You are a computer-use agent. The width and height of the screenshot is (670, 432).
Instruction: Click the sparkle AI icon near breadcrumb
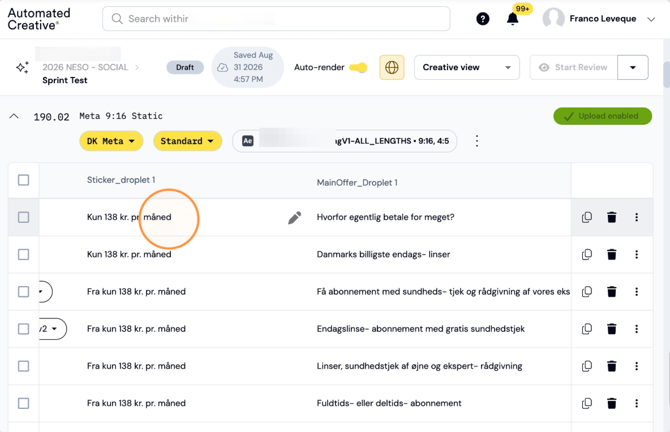[x=22, y=67]
